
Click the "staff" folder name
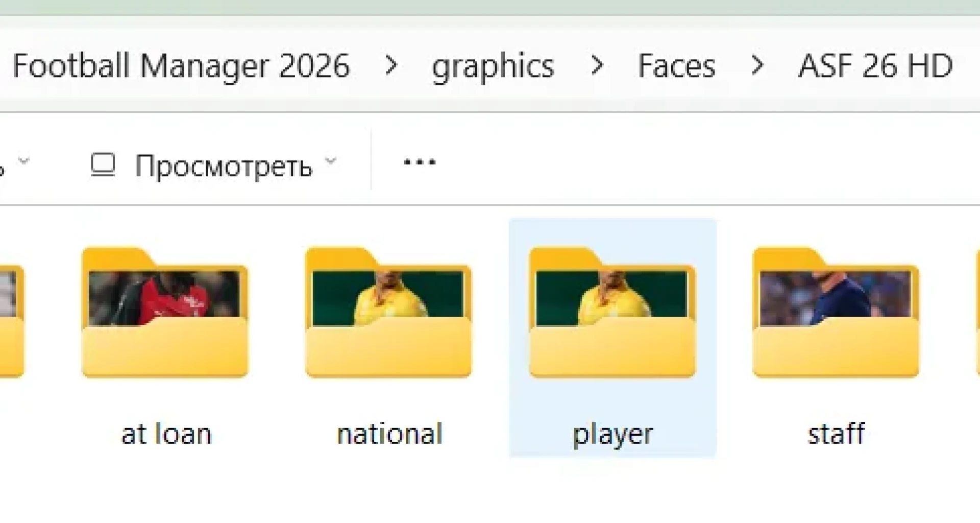coord(837,434)
